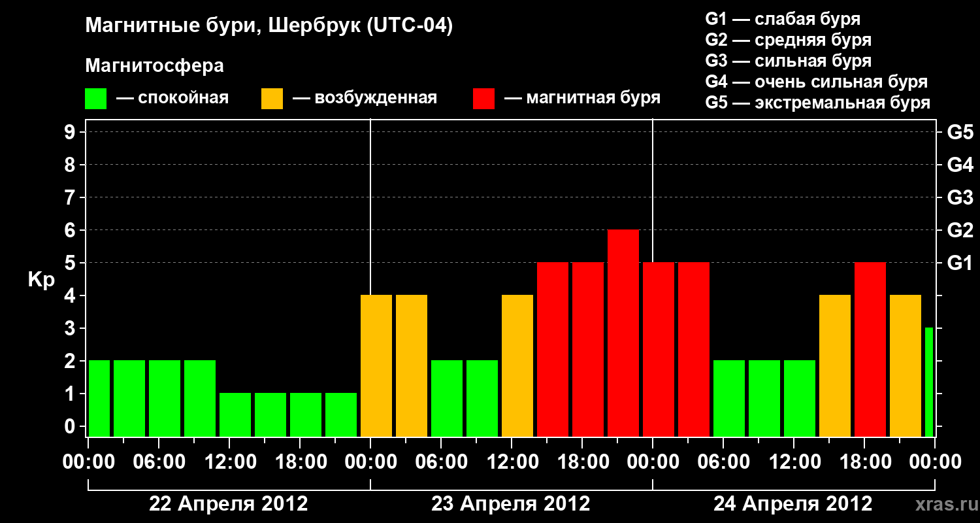Screen dimensions: 980x523
Task: Click the 03:00–06:00 red bar on 24 April
Action: pos(694,349)
